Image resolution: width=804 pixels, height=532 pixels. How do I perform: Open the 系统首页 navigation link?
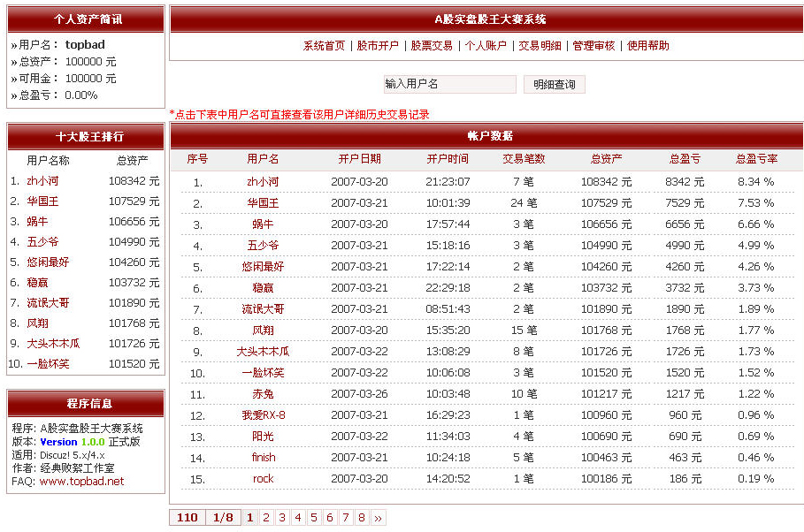pos(325,45)
